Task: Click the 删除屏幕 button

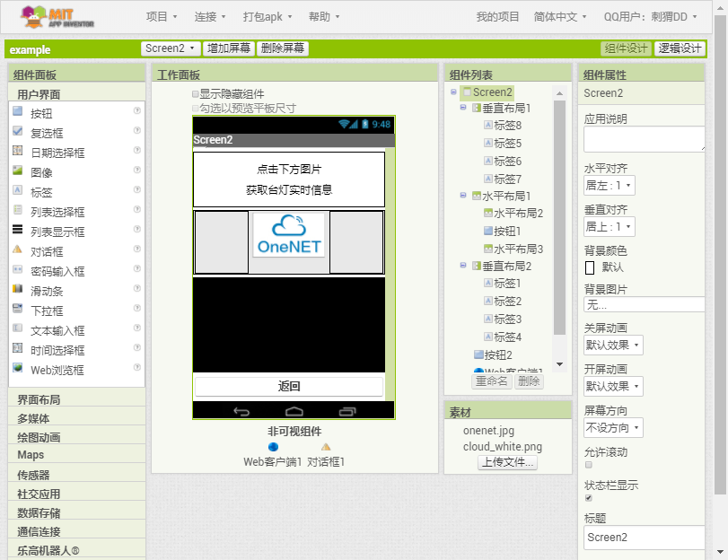Action: 282,48
